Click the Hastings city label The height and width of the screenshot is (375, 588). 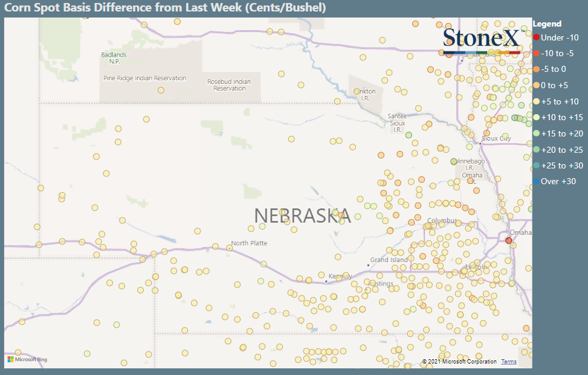[381, 284]
